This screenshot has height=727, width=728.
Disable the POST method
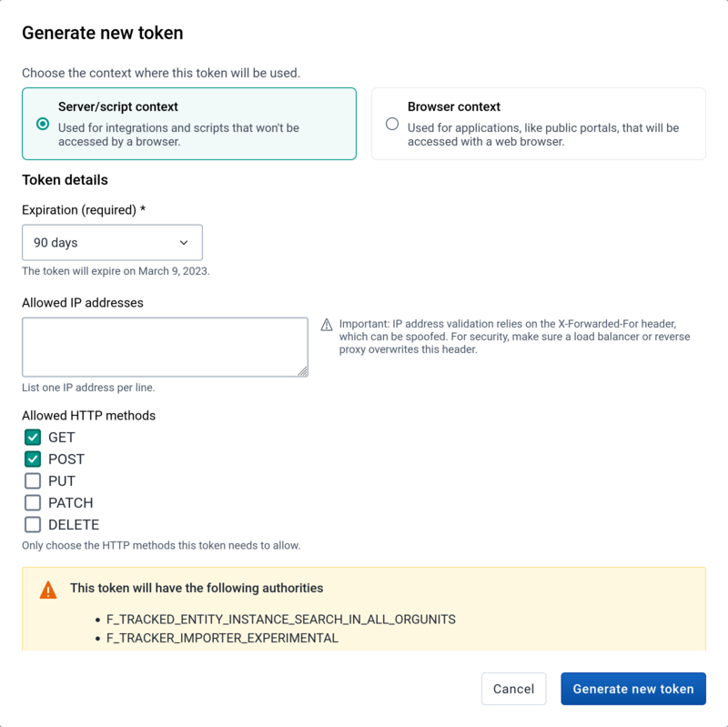33,459
